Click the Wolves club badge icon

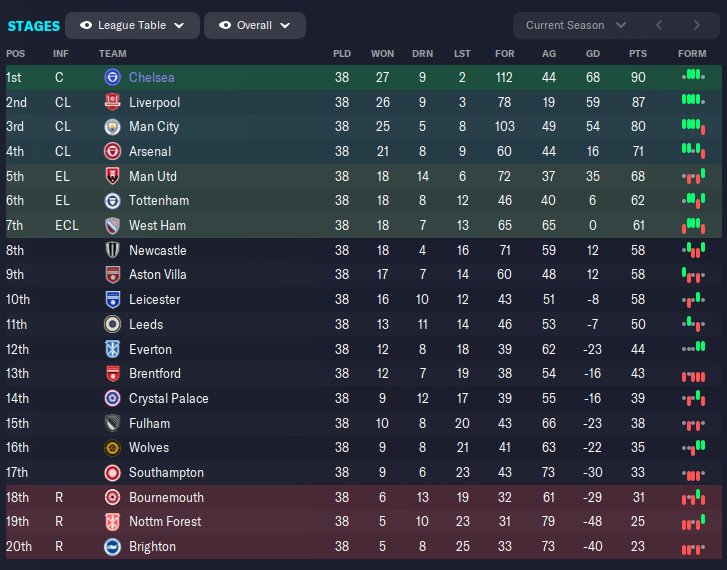[112, 448]
